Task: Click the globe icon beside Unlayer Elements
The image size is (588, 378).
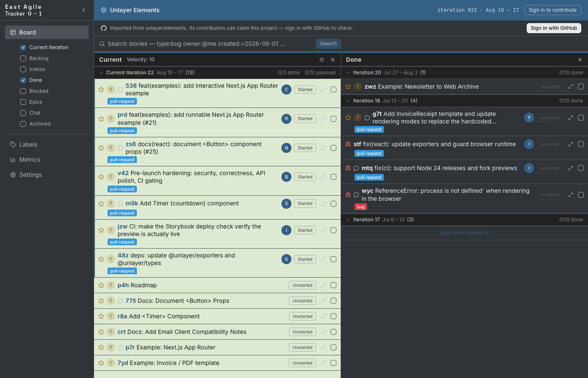Action: 104,10
